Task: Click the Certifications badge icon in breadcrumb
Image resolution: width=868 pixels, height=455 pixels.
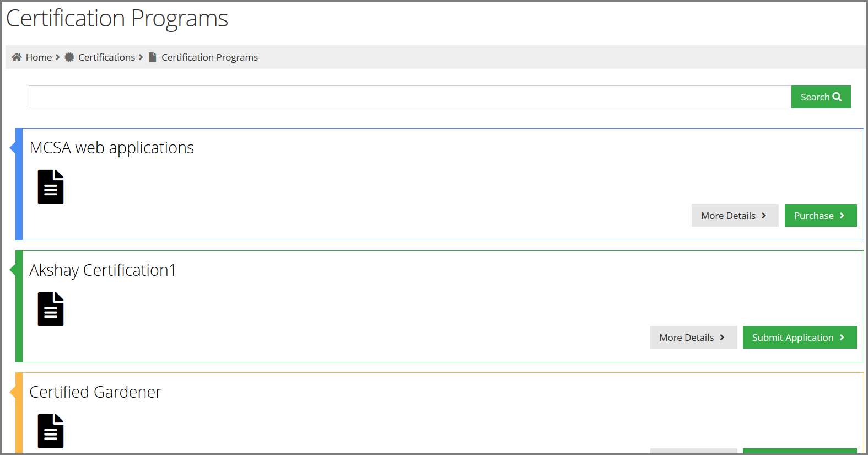Action: [69, 57]
